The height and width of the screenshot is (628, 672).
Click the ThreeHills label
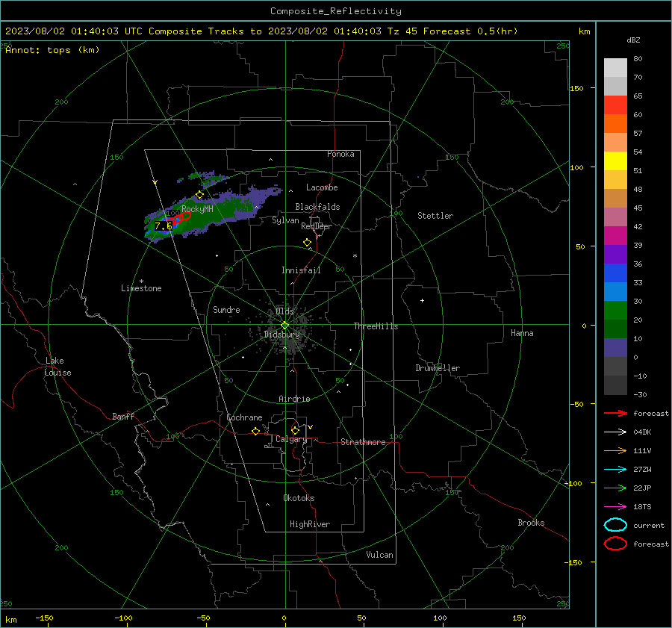coord(376,326)
